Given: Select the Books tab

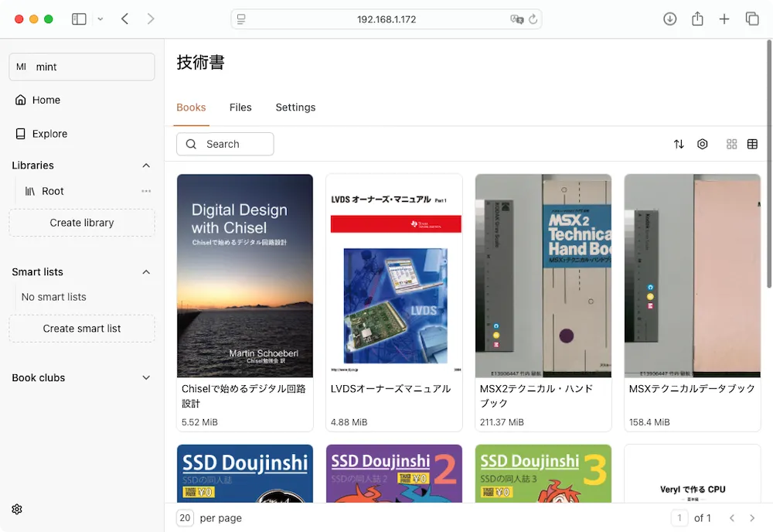Looking at the screenshot, I should click(191, 107).
